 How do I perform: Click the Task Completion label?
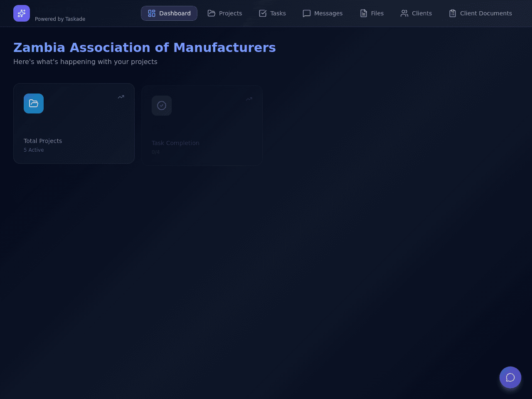click(x=175, y=143)
